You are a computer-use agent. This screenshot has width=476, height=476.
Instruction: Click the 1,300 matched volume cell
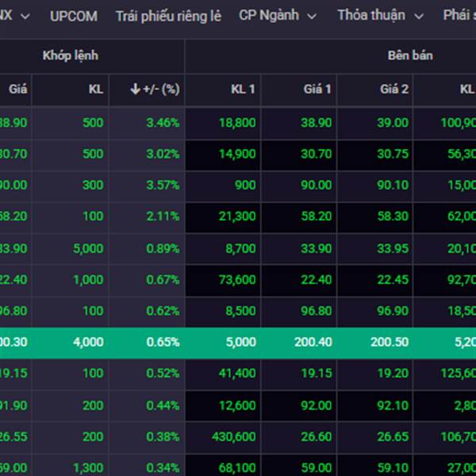[x=88, y=467]
